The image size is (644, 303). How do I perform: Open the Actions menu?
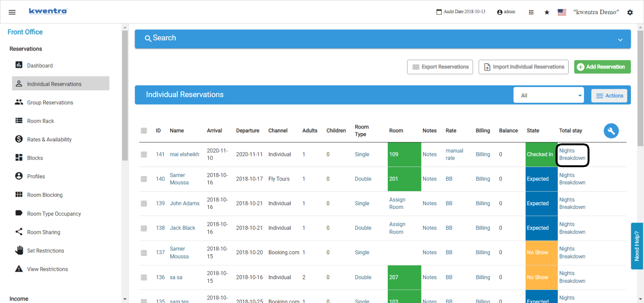pyautogui.click(x=609, y=96)
